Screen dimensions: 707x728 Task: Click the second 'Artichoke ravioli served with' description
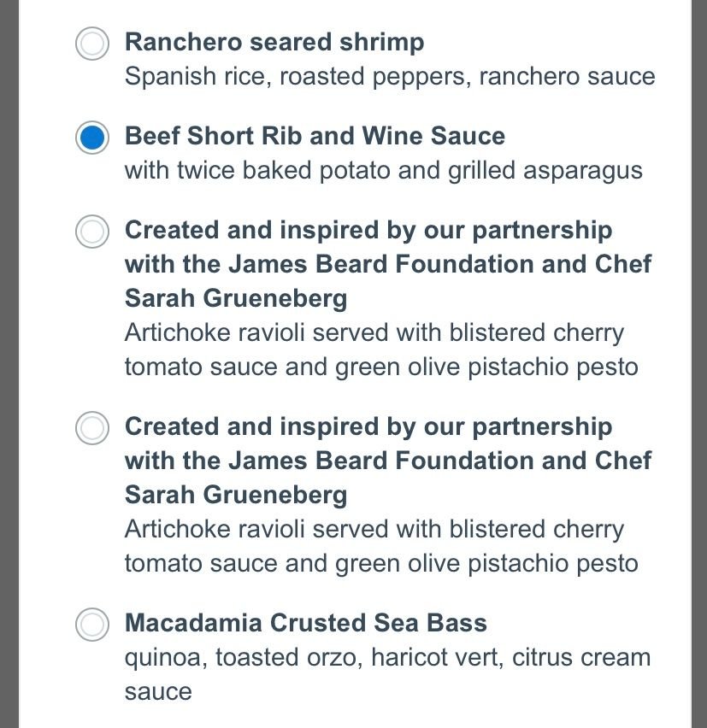click(x=374, y=529)
